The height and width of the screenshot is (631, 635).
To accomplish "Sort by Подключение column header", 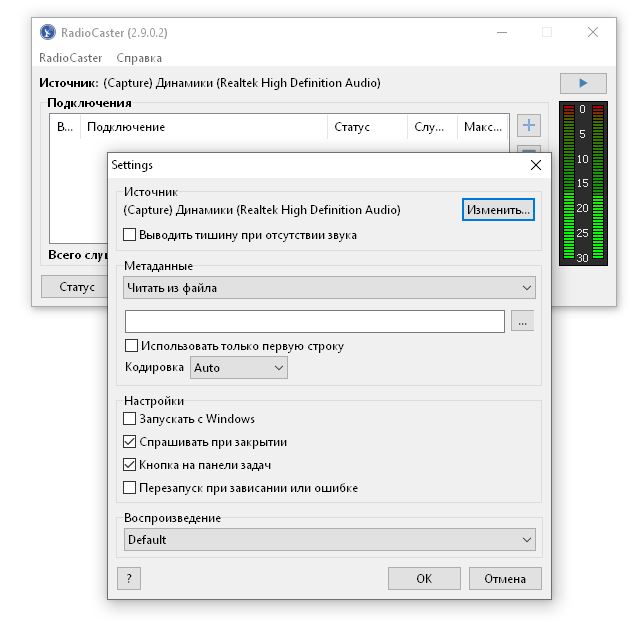I will pos(204,127).
